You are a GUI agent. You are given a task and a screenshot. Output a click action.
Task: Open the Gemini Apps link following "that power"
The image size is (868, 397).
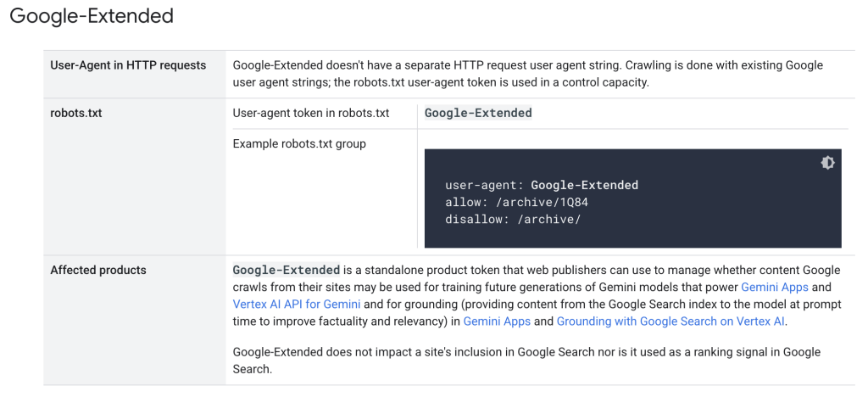pos(775,288)
